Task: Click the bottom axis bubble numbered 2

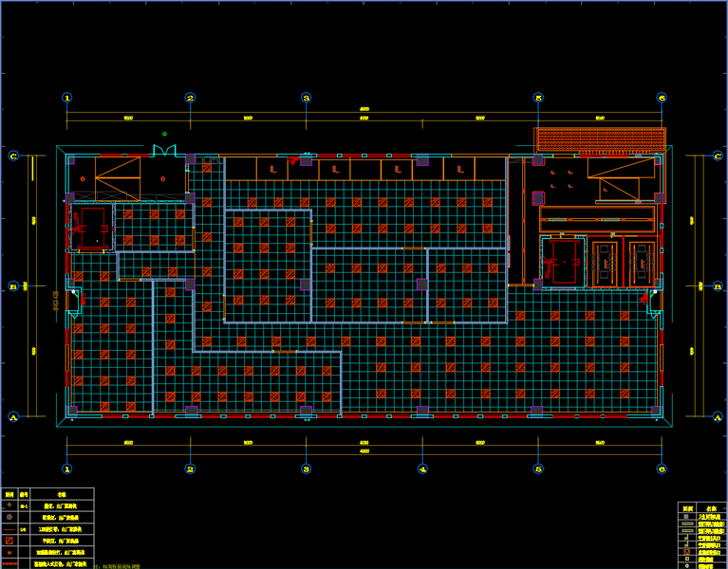Action: pyautogui.click(x=190, y=468)
